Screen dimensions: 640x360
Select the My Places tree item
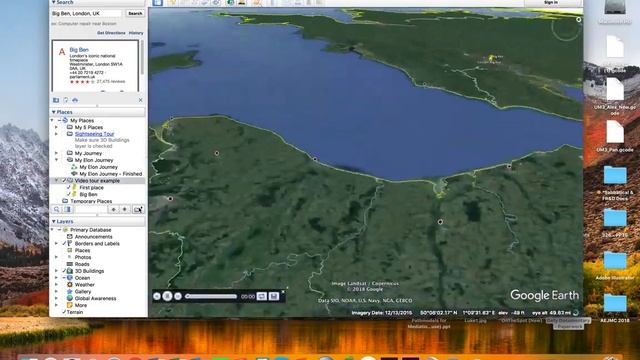tap(82, 120)
